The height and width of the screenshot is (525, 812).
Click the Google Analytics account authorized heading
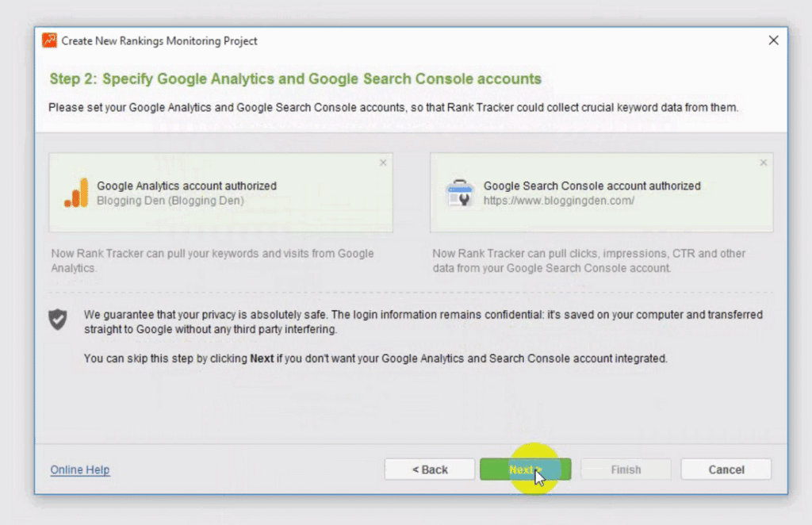(187, 186)
